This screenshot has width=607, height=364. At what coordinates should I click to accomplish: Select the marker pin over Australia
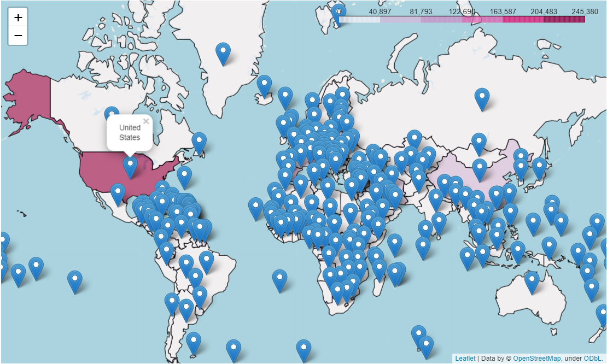(x=532, y=283)
